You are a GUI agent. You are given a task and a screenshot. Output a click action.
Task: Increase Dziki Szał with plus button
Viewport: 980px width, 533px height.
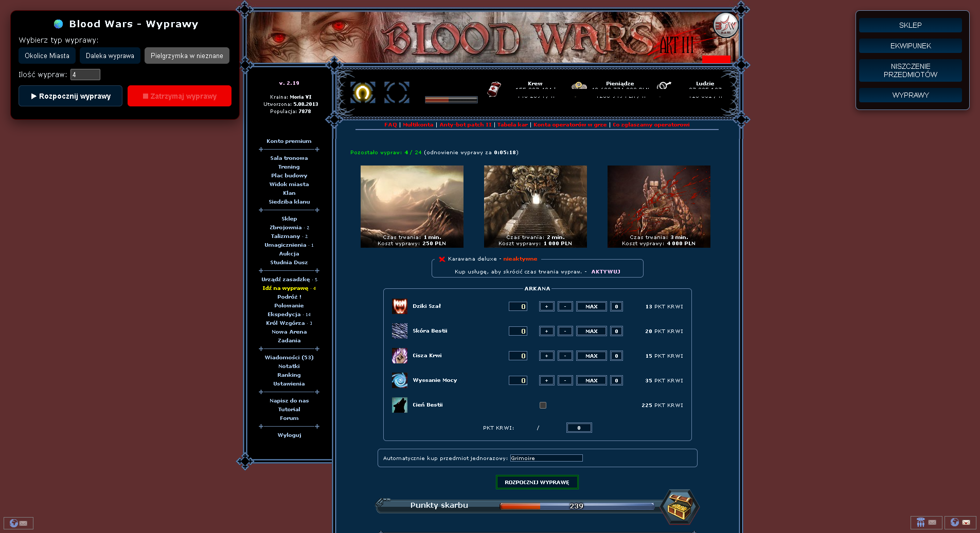[x=546, y=306]
